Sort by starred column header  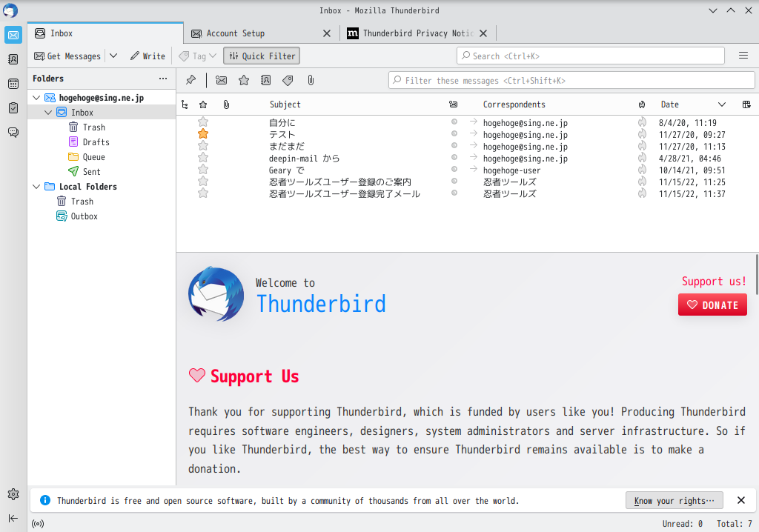(x=203, y=104)
